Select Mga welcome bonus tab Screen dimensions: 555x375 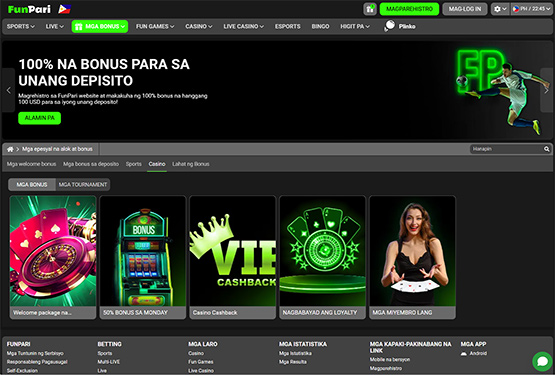pyautogui.click(x=32, y=164)
